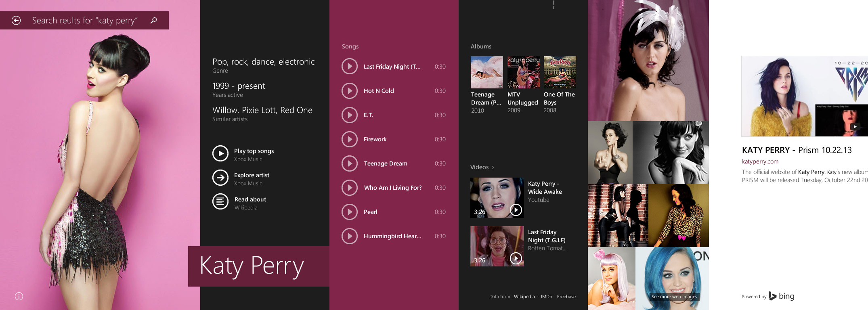Open Teenage Dream album cover
868x310 pixels.
tap(487, 72)
